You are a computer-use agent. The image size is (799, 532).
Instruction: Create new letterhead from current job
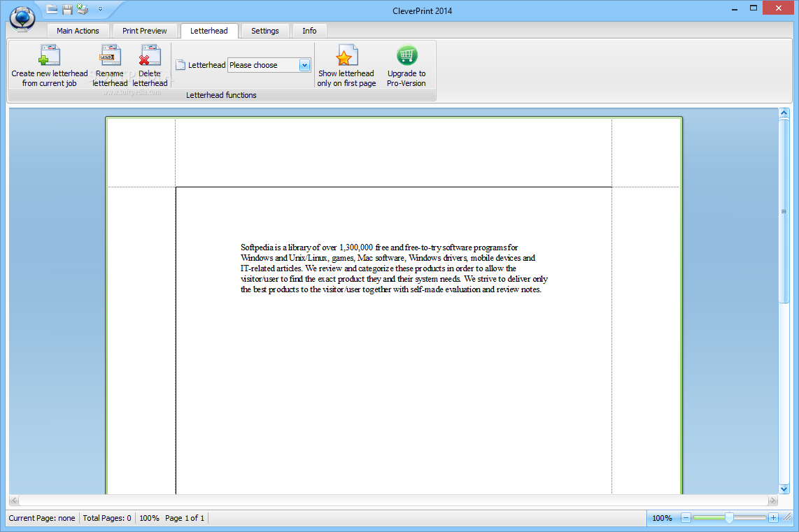(50, 65)
